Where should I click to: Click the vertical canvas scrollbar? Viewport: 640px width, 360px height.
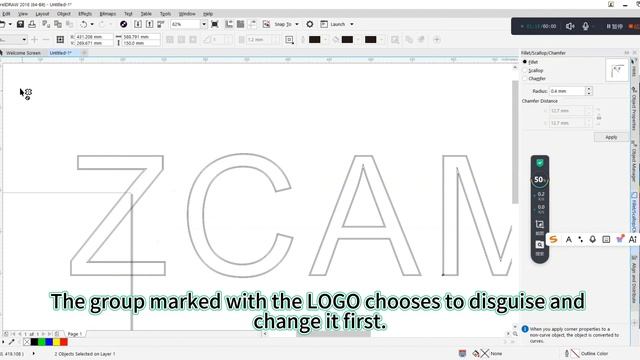(515, 142)
